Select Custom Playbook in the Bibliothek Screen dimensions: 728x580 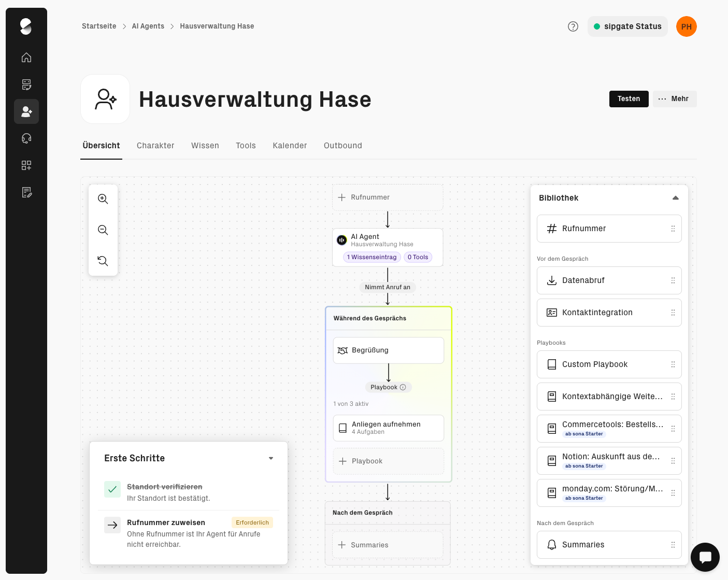(609, 364)
